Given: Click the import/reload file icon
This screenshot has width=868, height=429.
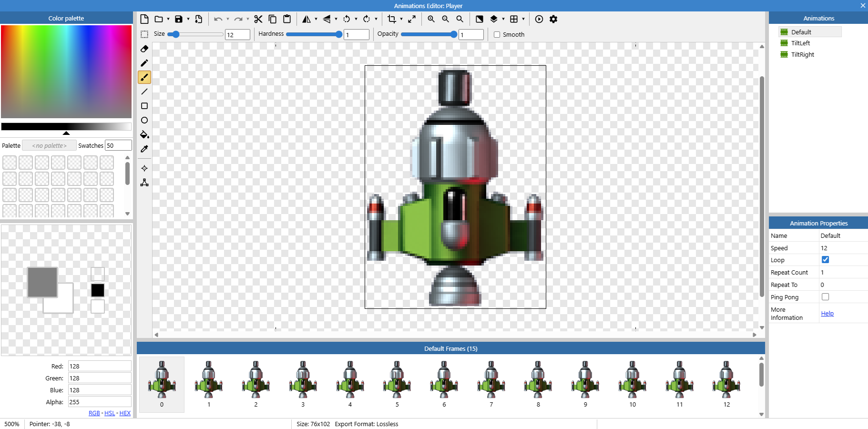Looking at the screenshot, I should click(x=199, y=19).
